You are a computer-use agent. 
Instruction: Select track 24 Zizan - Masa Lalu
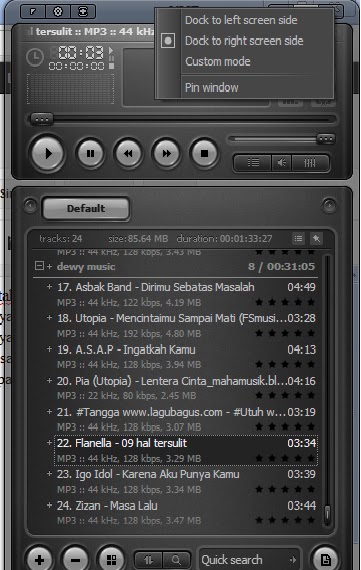tap(186, 513)
